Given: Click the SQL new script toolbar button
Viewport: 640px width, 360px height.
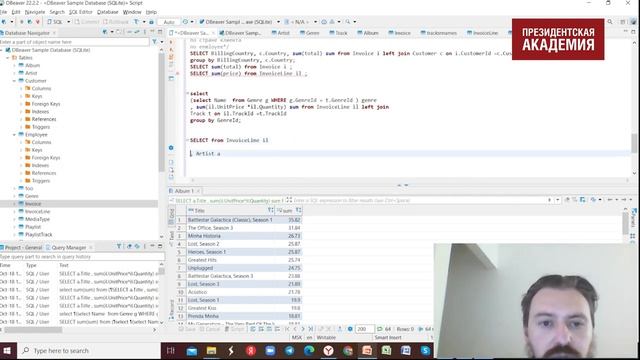Looking at the screenshot, I should [55, 22].
